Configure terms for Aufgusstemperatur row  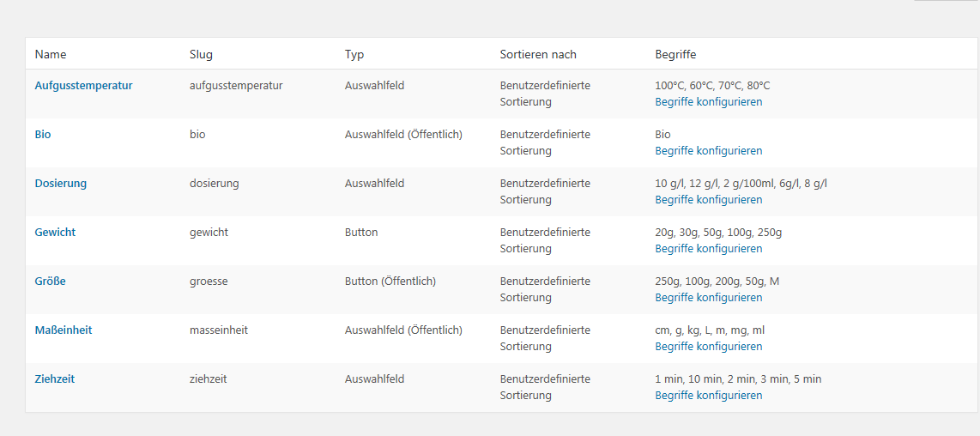[x=709, y=102]
